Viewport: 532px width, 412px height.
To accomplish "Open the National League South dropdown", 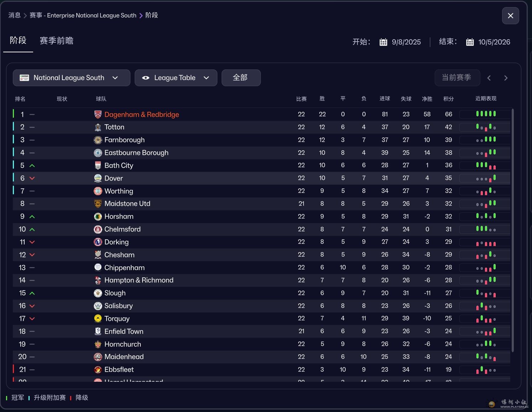I will pyautogui.click(x=71, y=78).
